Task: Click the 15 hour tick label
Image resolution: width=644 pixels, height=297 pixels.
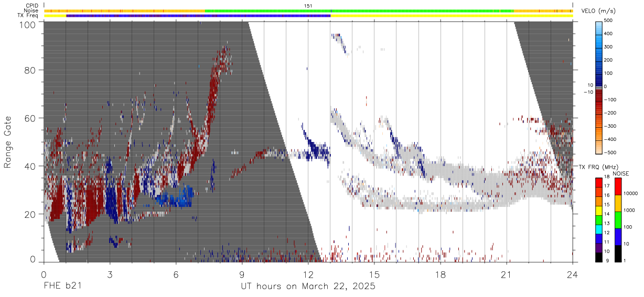Action: (374, 275)
